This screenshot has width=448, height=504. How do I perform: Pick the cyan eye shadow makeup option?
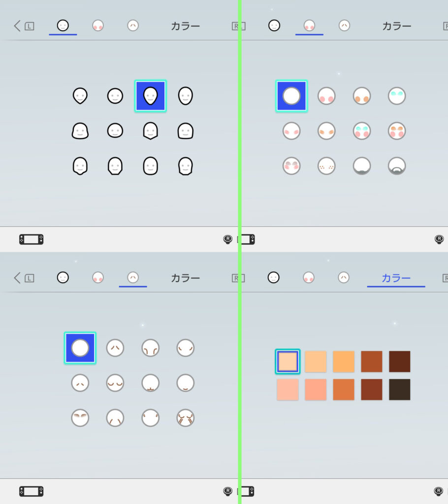click(x=396, y=96)
